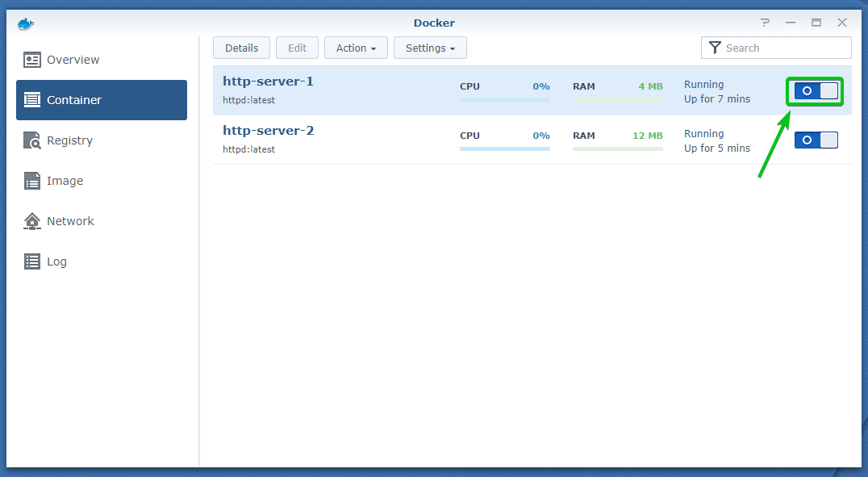Click the http-server-2 RAM usage bar
This screenshot has height=477, width=868.
[x=617, y=149]
